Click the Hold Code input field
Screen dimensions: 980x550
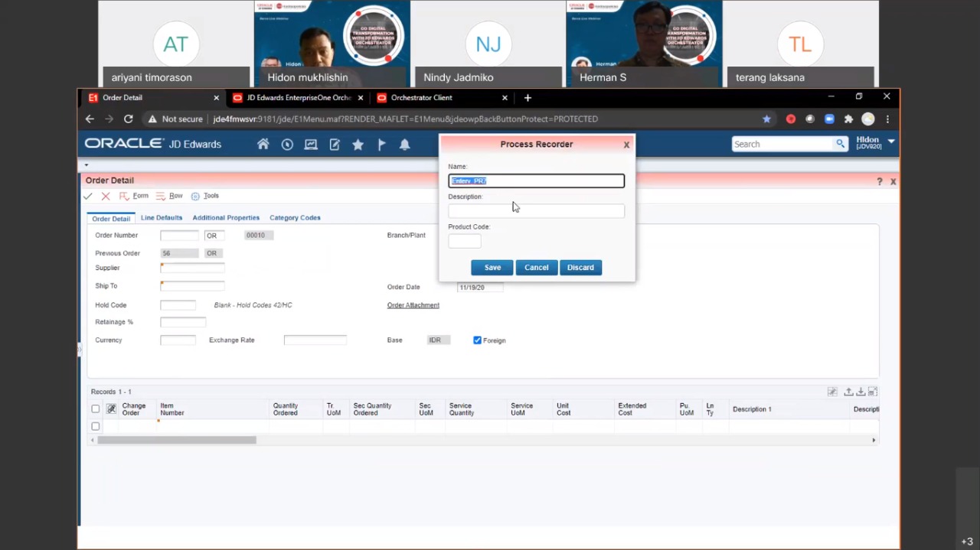click(178, 305)
